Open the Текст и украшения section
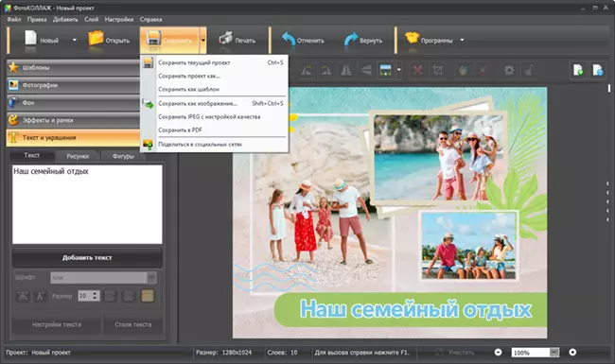The height and width of the screenshot is (364, 615). [73, 137]
